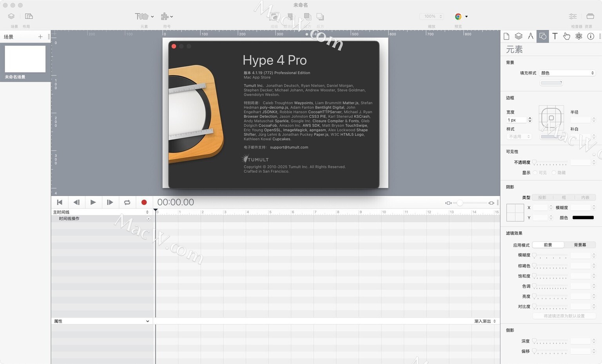The image size is (602, 364).
Task: Preview in Chrome browser icon
Action: point(458,16)
